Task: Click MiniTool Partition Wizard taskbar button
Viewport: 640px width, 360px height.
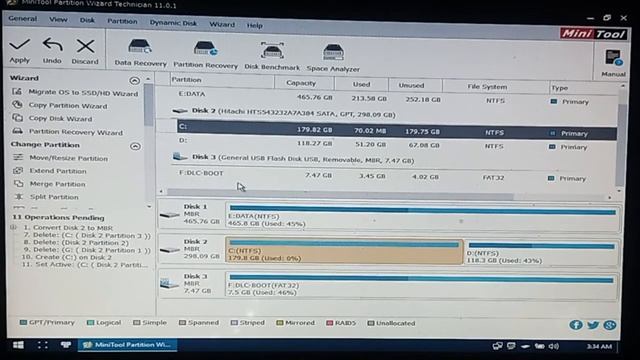Action: click(x=127, y=345)
